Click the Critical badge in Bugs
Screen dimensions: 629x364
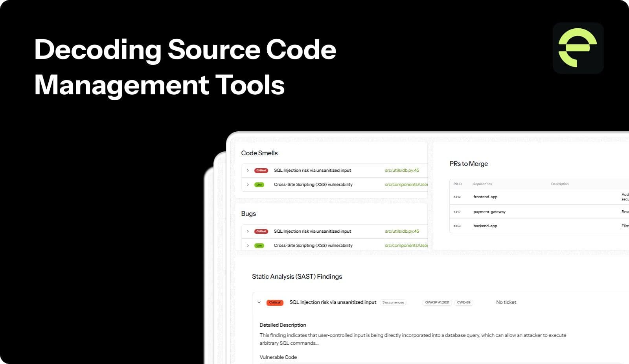click(x=261, y=232)
